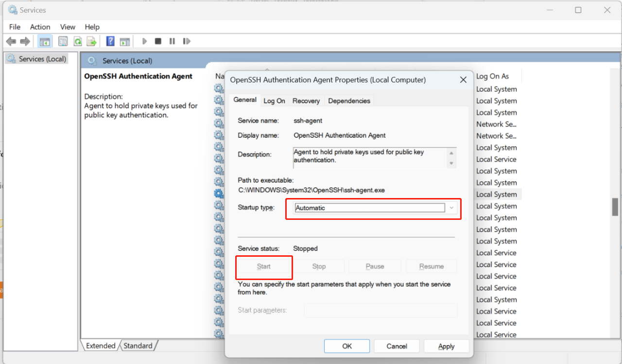Maximize the Services window
Image resolution: width=622 pixels, height=364 pixels.
click(x=578, y=10)
